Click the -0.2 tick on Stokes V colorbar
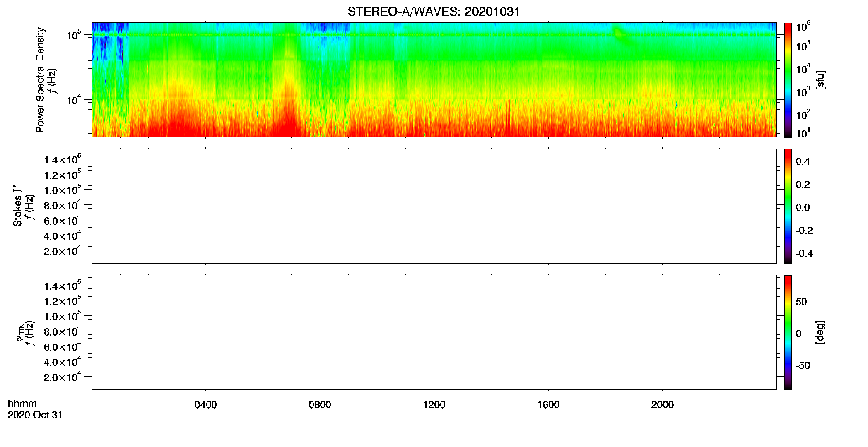 pyautogui.click(x=804, y=231)
